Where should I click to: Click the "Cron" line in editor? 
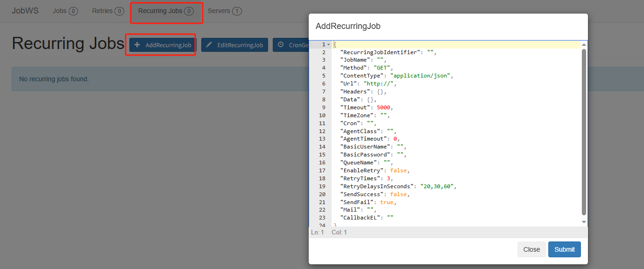coord(359,123)
